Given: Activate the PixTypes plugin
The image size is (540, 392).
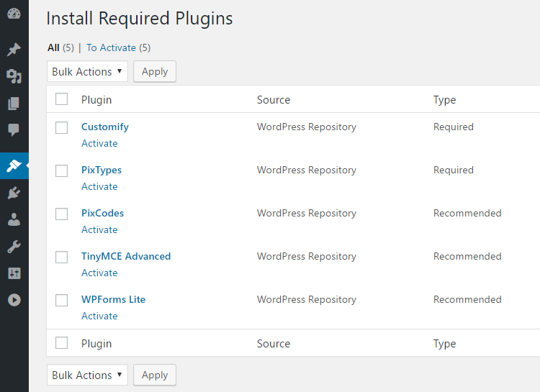Looking at the screenshot, I should click(99, 186).
